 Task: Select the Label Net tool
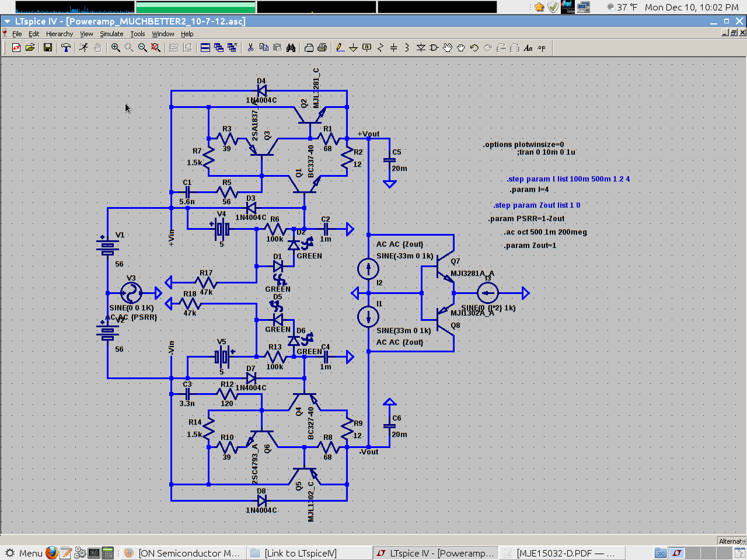[366, 48]
